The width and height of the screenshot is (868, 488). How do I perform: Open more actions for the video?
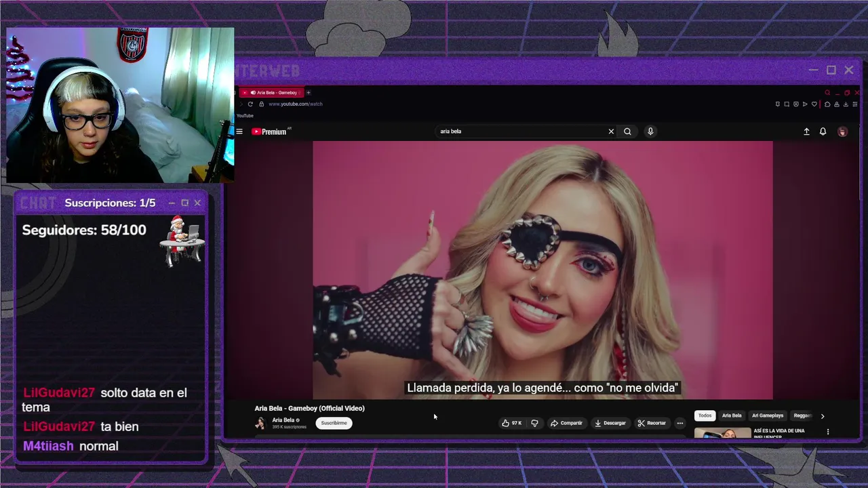point(679,423)
